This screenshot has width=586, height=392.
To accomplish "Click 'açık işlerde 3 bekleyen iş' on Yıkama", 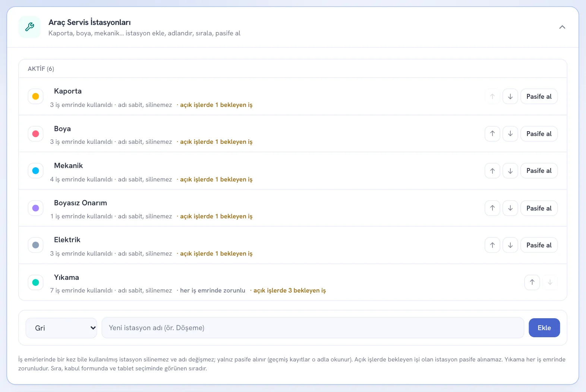I will [290, 291].
